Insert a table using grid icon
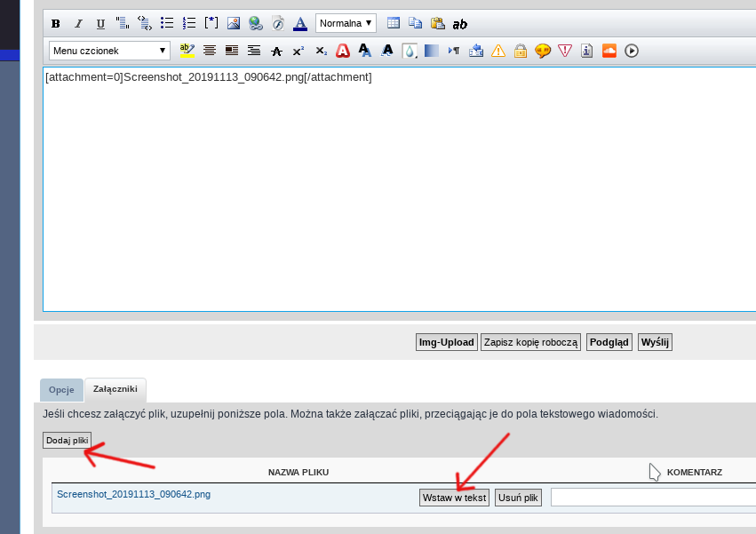756x534 pixels. pyautogui.click(x=394, y=23)
